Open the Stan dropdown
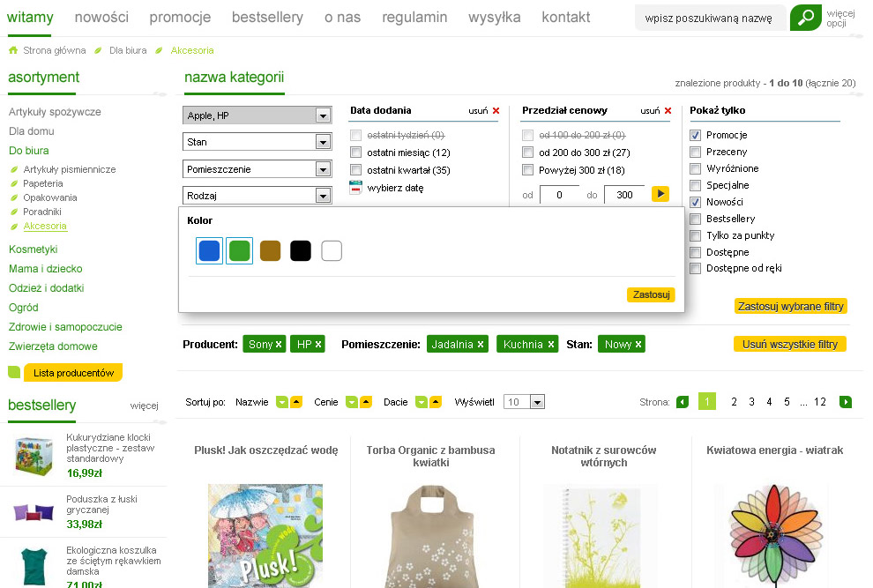Screen dimensions: 873x588 [x=323, y=142]
